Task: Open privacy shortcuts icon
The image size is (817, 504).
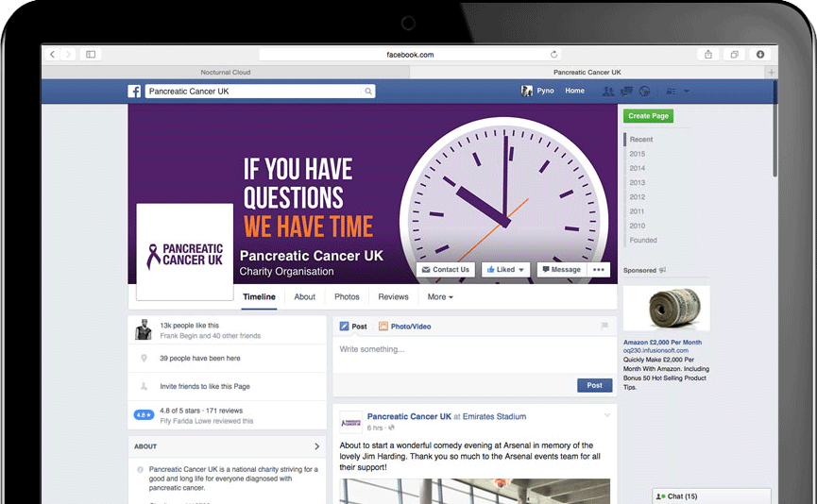Action: (671, 92)
